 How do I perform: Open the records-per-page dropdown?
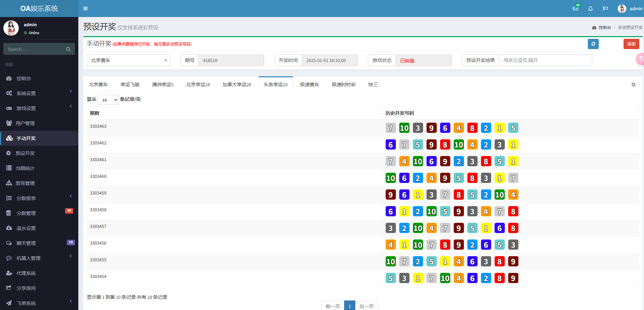click(x=108, y=100)
